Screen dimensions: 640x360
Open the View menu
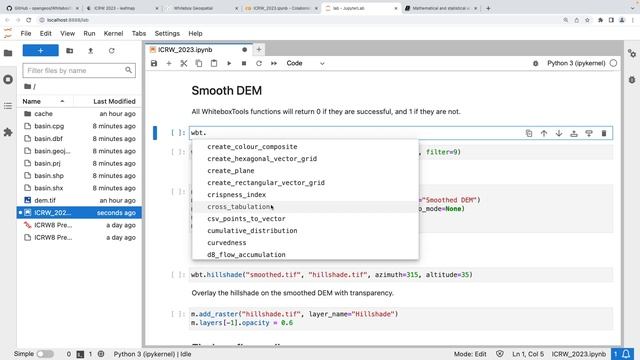pyautogui.click(x=67, y=33)
